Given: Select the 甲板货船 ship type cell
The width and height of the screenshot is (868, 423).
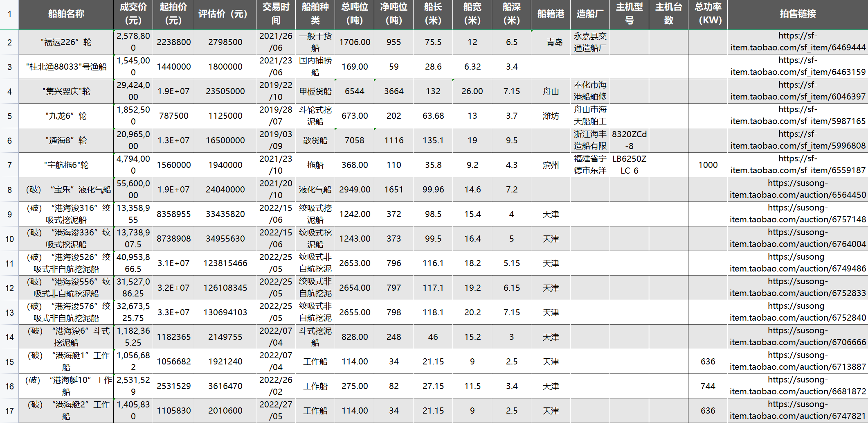Looking at the screenshot, I should 315,91.
